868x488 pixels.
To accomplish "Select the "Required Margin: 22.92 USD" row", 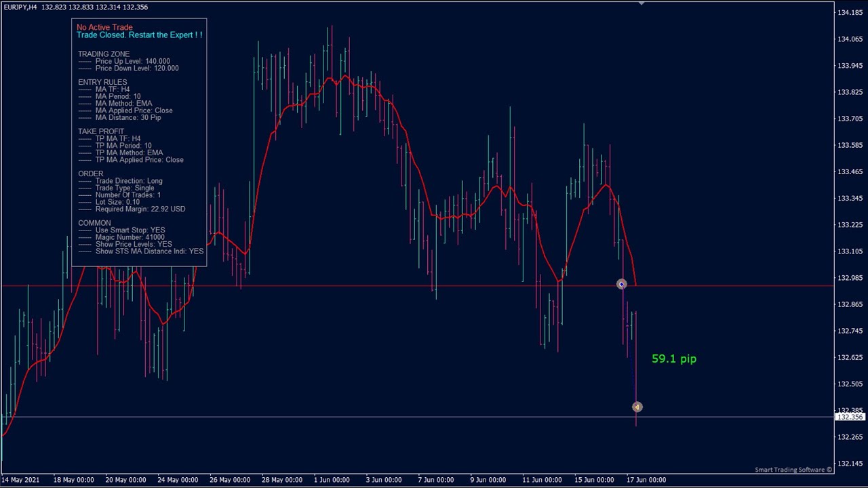I will click(132, 209).
